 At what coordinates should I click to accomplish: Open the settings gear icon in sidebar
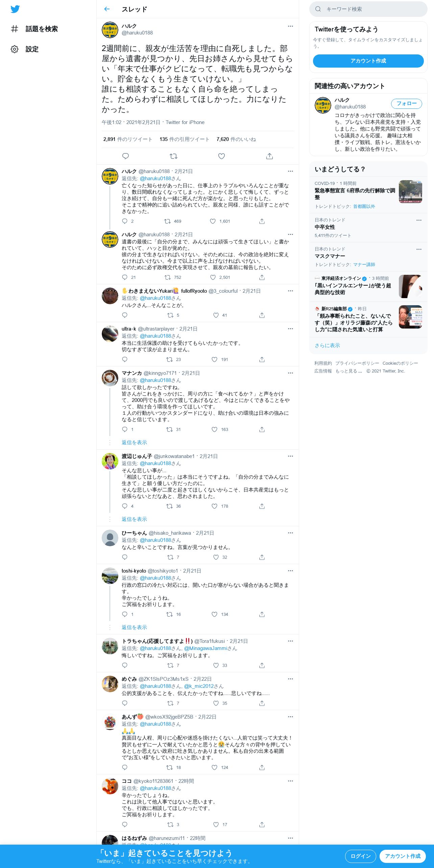[15, 49]
